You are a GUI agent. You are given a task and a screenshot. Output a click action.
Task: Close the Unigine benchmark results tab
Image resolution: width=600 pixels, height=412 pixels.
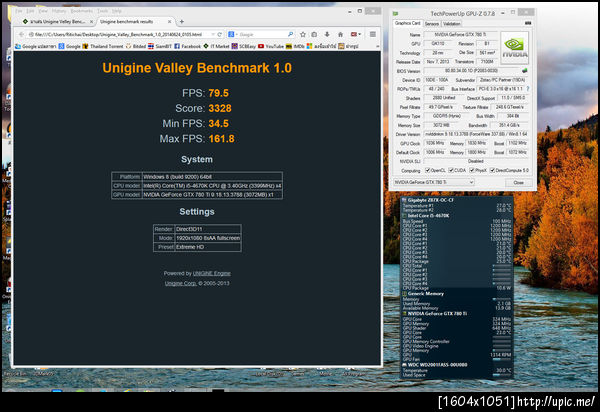point(170,22)
